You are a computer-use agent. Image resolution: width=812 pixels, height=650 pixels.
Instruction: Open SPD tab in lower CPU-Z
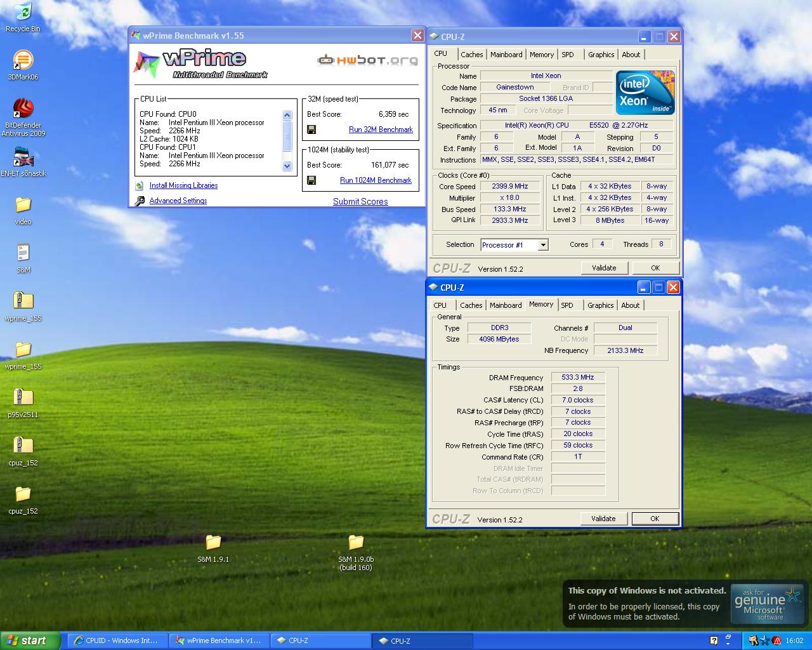(x=567, y=305)
